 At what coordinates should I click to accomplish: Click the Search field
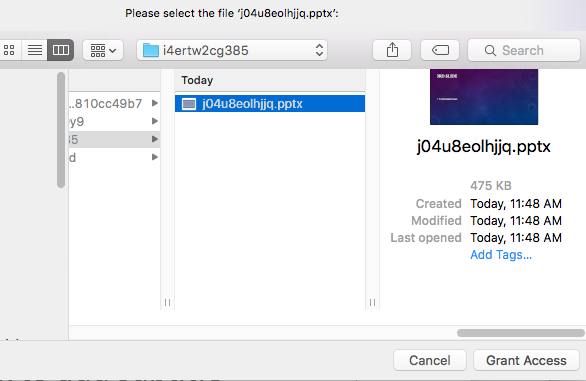click(524, 50)
